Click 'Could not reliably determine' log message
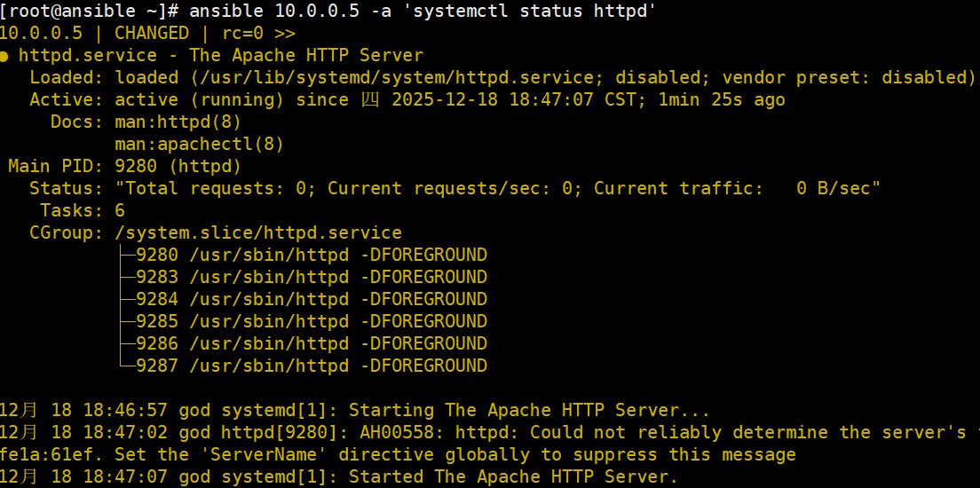This screenshot has height=488, width=980. coord(679,432)
